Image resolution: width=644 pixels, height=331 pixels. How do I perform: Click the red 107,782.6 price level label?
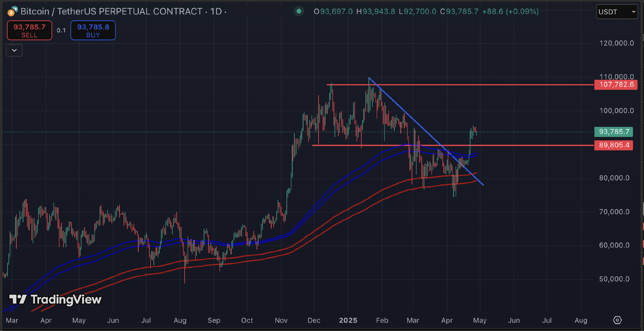pyautogui.click(x=616, y=84)
